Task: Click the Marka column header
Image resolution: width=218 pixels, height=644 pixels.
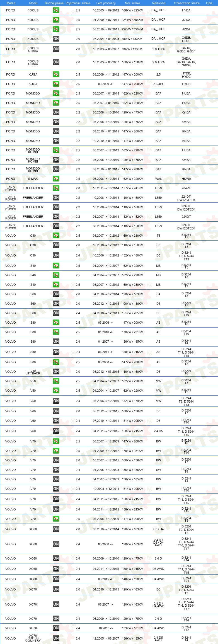Action: pyautogui.click(x=11, y=3)
